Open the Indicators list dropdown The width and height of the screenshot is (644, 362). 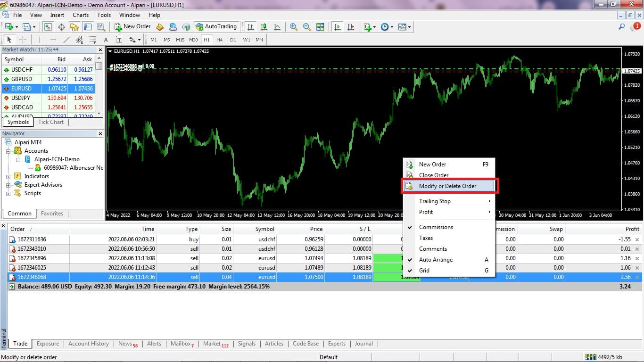[x=370, y=27]
